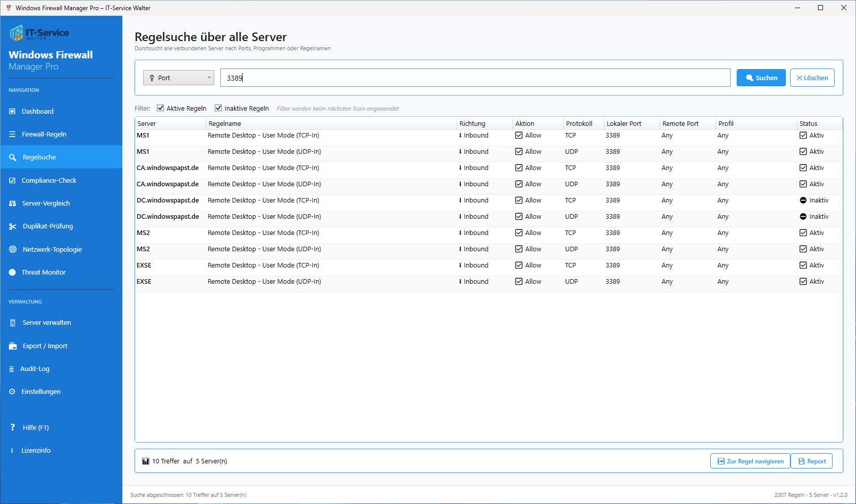Open Netzwerk-Topologie via the globe icon
Image resolution: width=856 pixels, height=504 pixels.
[13, 250]
